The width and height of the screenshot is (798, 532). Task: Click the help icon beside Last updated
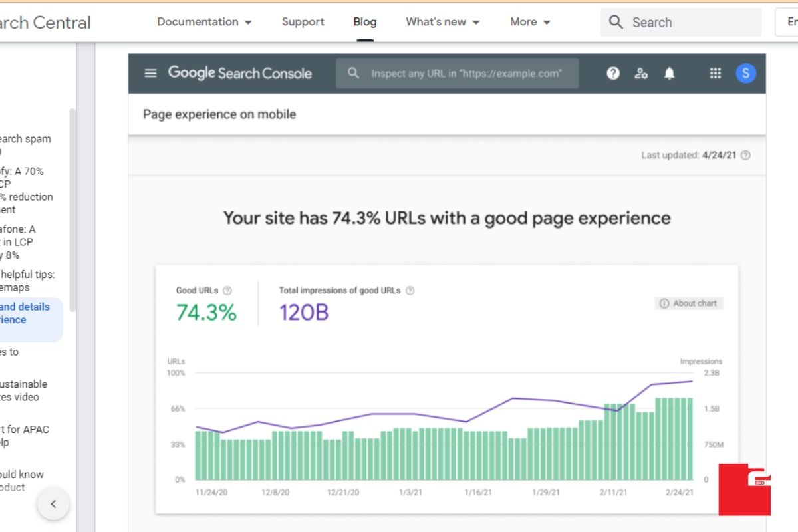pos(745,155)
